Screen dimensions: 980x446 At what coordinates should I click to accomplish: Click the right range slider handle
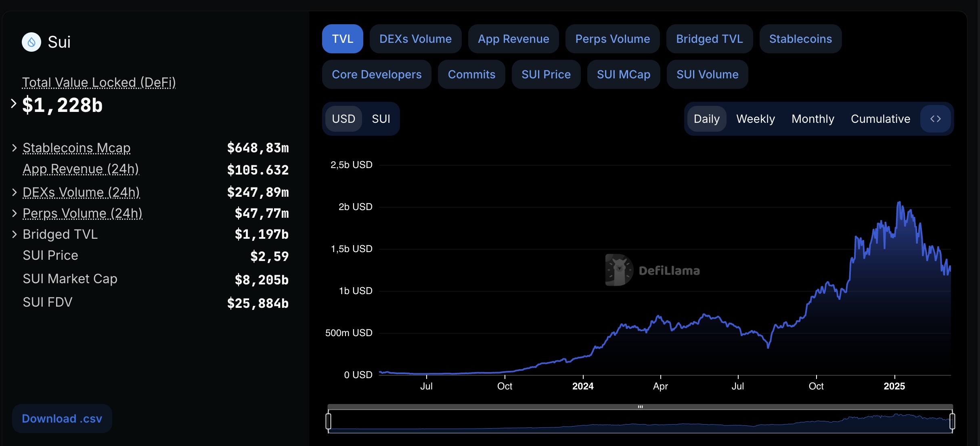tap(952, 421)
